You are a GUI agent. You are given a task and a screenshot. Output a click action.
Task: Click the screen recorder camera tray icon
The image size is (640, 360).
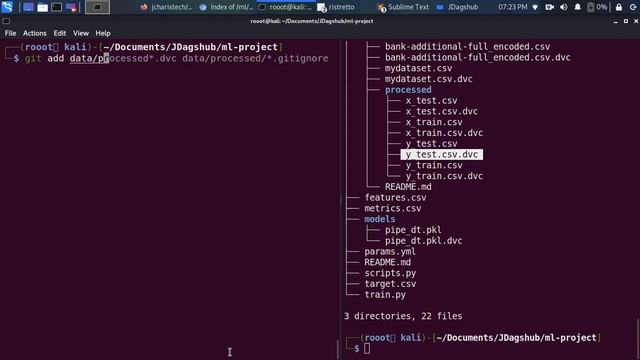click(550, 7)
